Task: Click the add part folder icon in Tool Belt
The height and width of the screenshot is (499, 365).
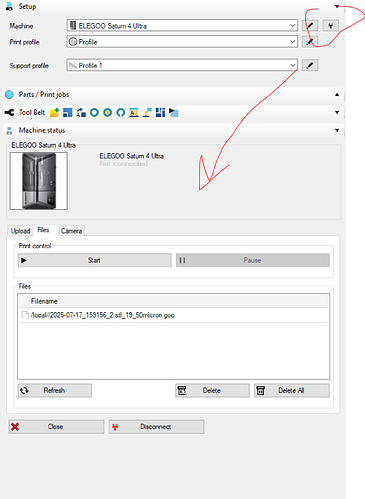Action: point(54,113)
